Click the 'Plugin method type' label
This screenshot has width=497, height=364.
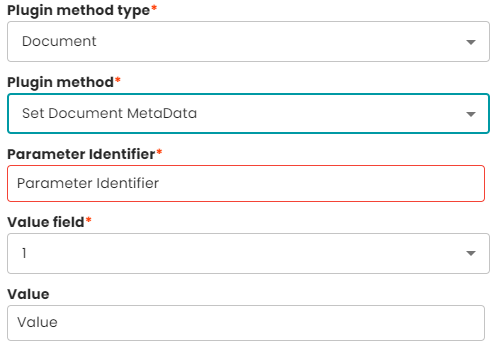(79, 11)
